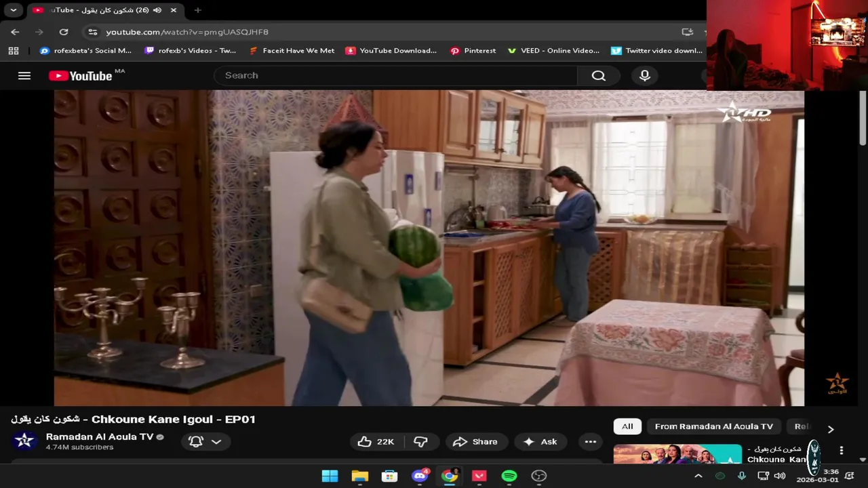Open site information icon in the address bar
This screenshot has width=868, height=488.
(93, 32)
